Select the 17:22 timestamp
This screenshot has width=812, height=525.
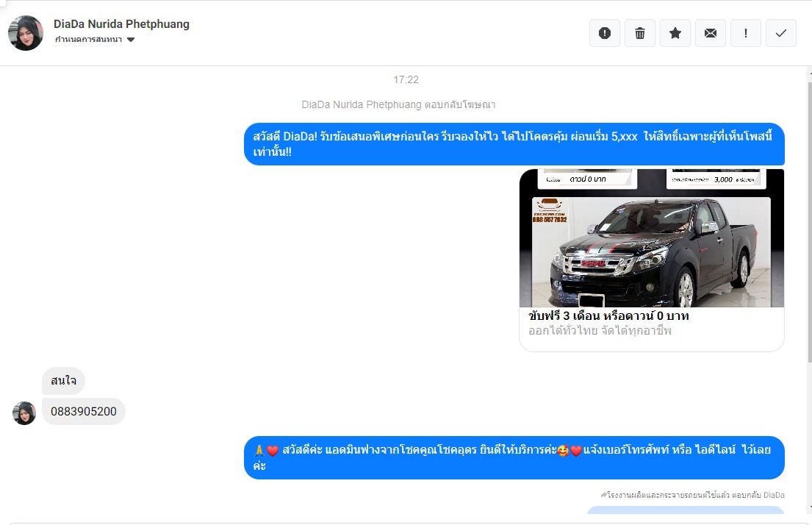tap(406, 80)
